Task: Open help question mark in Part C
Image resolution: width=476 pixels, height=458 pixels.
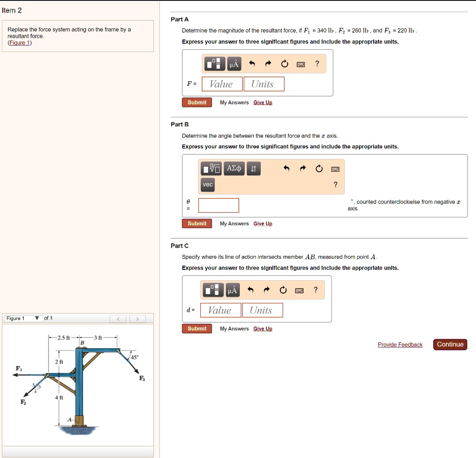Action: pyautogui.click(x=316, y=290)
